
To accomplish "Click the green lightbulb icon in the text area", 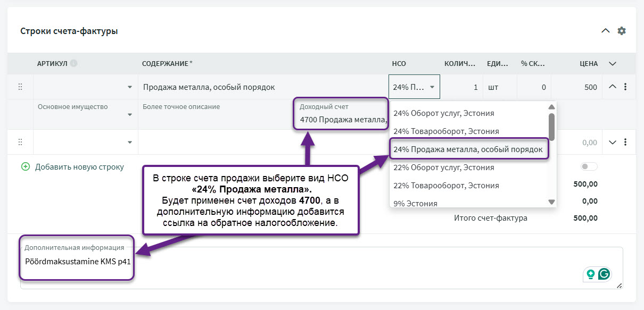I will pyautogui.click(x=590, y=274).
